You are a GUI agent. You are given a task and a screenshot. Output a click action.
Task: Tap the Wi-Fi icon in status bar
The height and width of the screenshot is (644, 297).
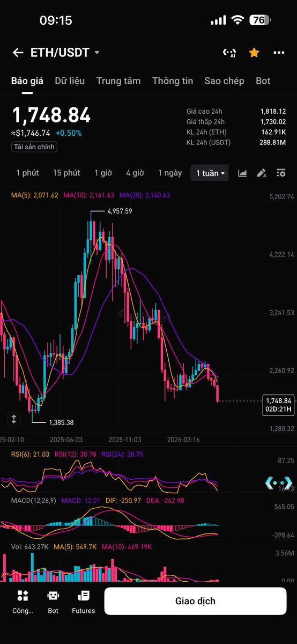pos(237,20)
